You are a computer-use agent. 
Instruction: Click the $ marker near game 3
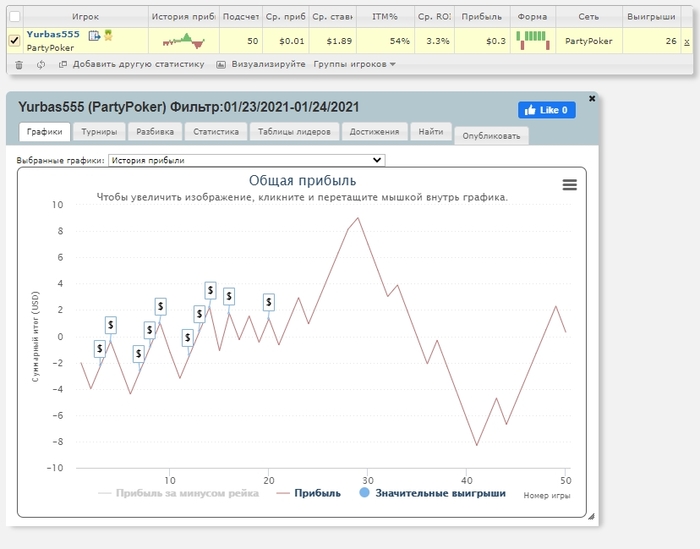coord(100,349)
